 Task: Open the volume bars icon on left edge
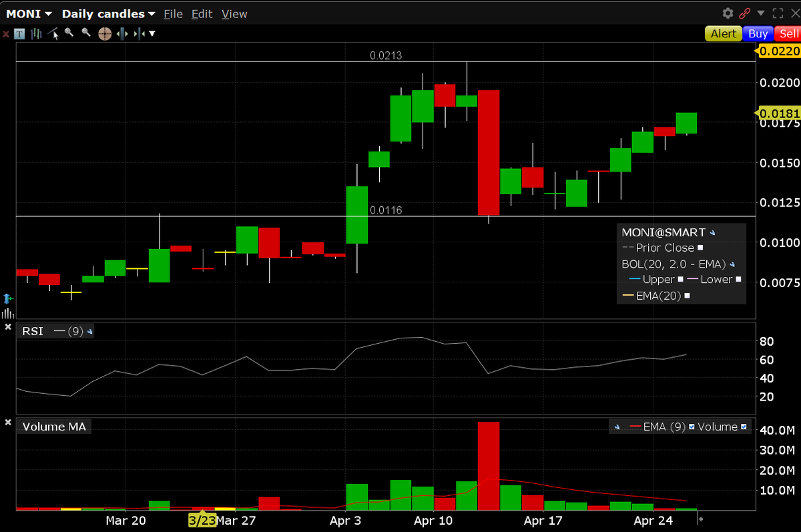coord(7,314)
